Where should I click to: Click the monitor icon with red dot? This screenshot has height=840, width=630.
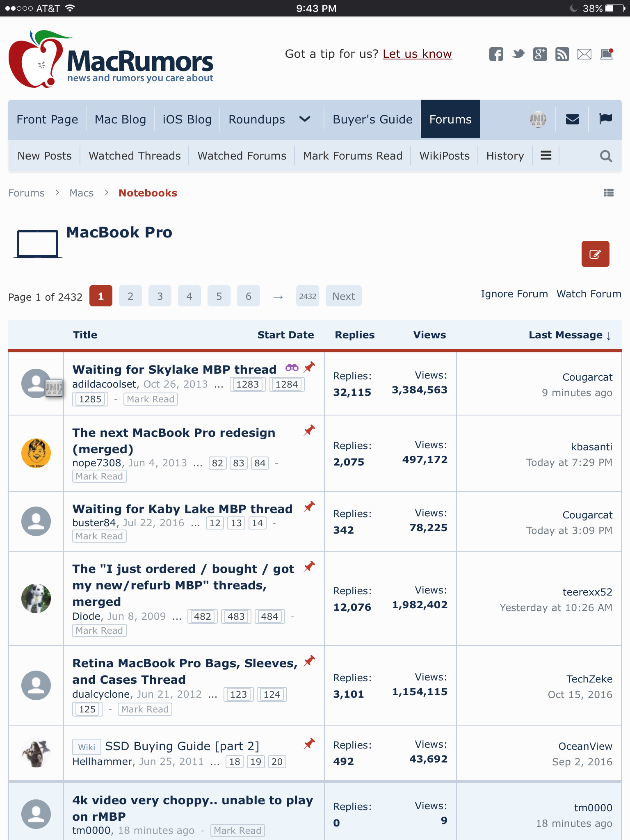tap(607, 54)
